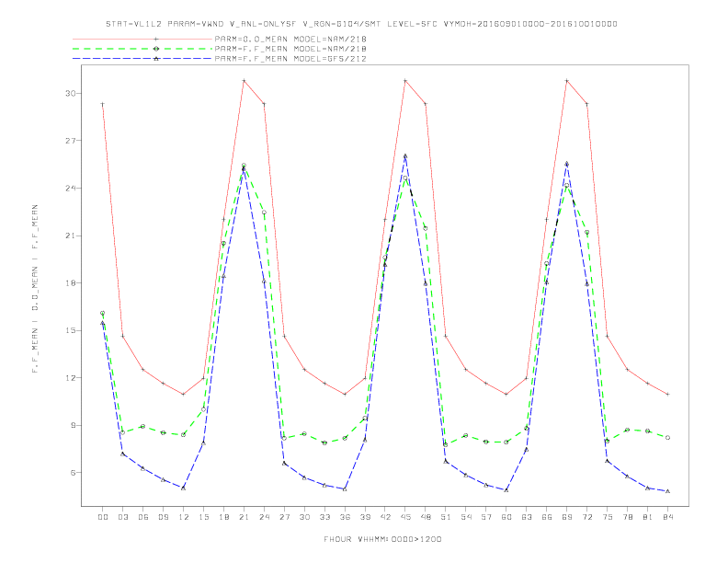Click x-axis forecast hour label 36
This screenshot has height=563, width=728.
click(x=345, y=517)
